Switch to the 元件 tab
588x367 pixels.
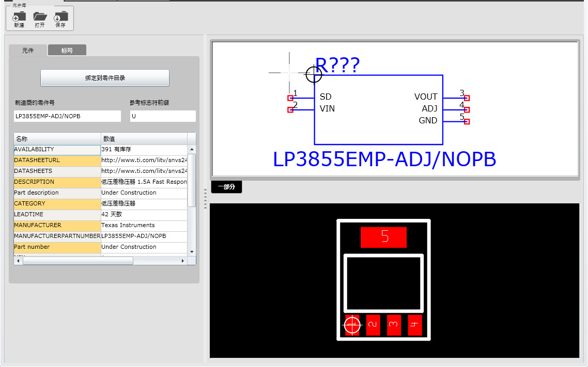click(28, 50)
